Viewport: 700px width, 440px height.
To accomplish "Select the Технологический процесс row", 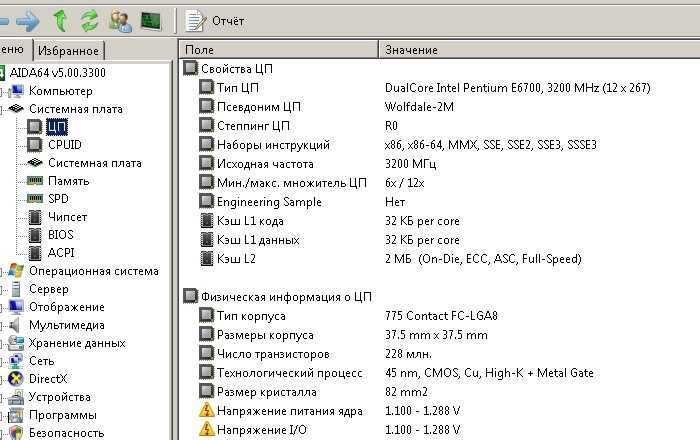I will click(x=440, y=373).
